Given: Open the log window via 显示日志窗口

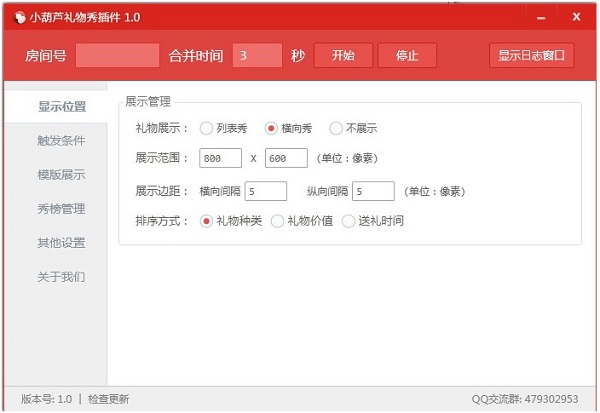Looking at the screenshot, I should tap(532, 56).
